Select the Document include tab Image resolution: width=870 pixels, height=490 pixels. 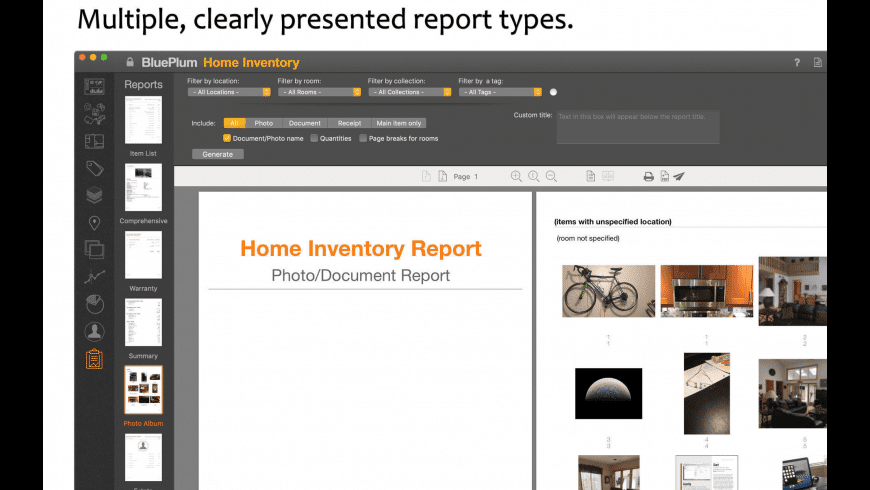(x=305, y=123)
